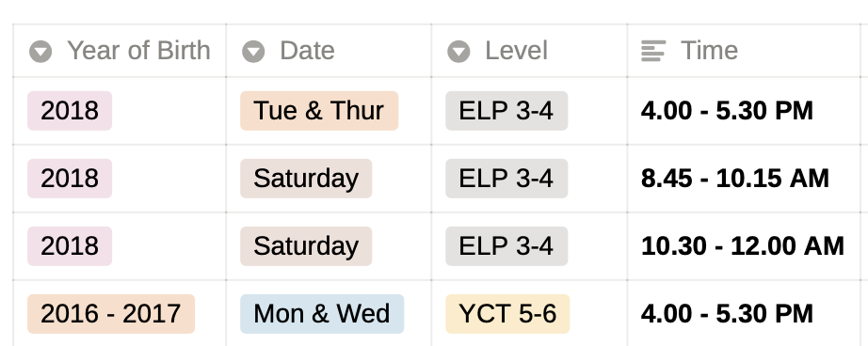The width and height of the screenshot is (868, 346).
Task: Click the select-type icon beside Year of Birth
Action: tap(40, 52)
